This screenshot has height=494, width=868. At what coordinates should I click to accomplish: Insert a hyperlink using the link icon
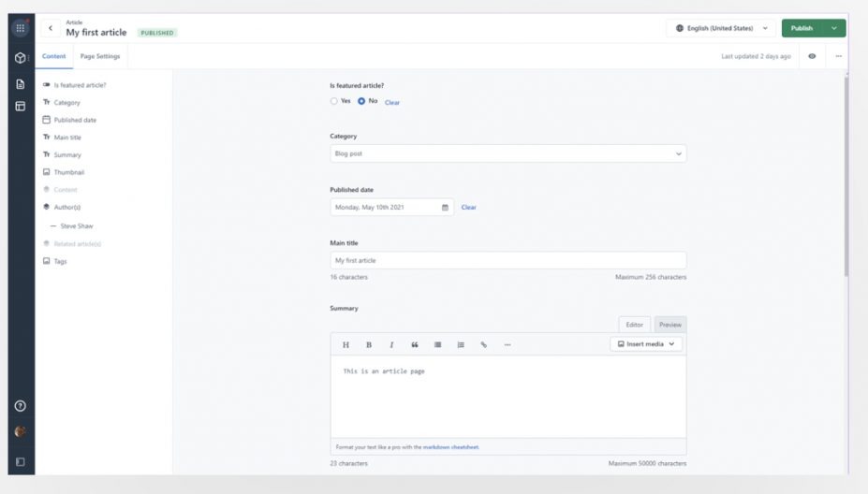tap(484, 344)
